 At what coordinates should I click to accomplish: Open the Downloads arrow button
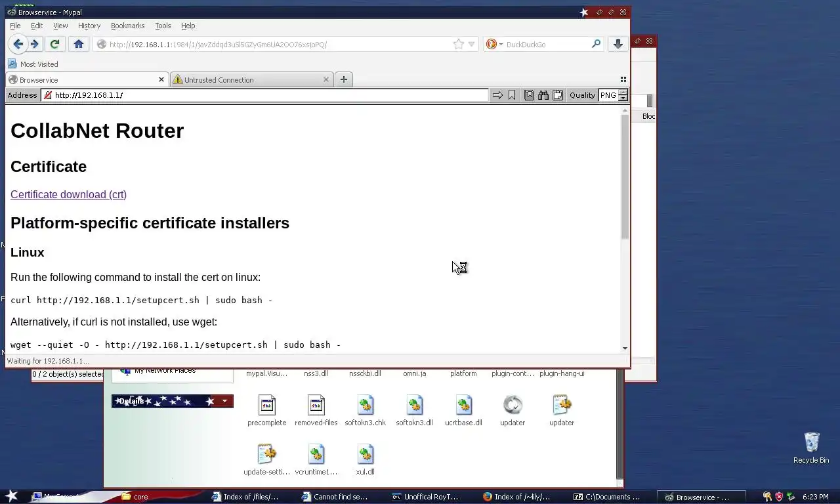(618, 44)
